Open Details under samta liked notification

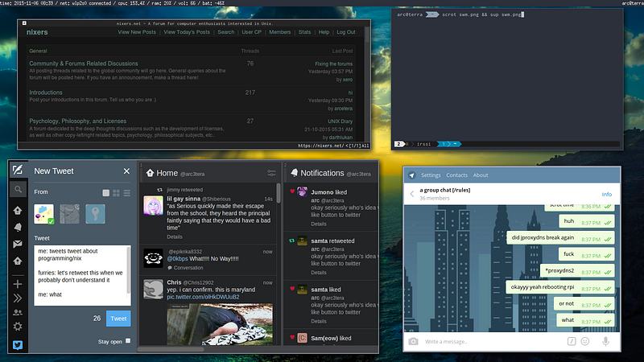click(319, 321)
